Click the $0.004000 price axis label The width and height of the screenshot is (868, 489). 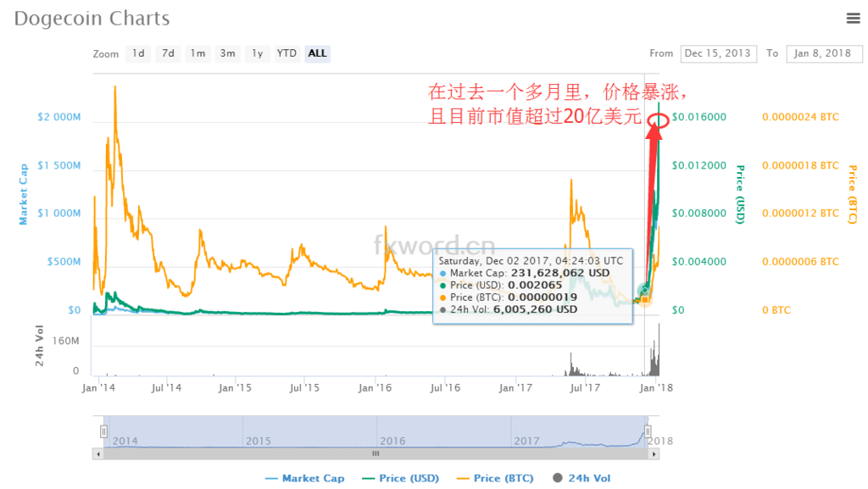click(699, 262)
